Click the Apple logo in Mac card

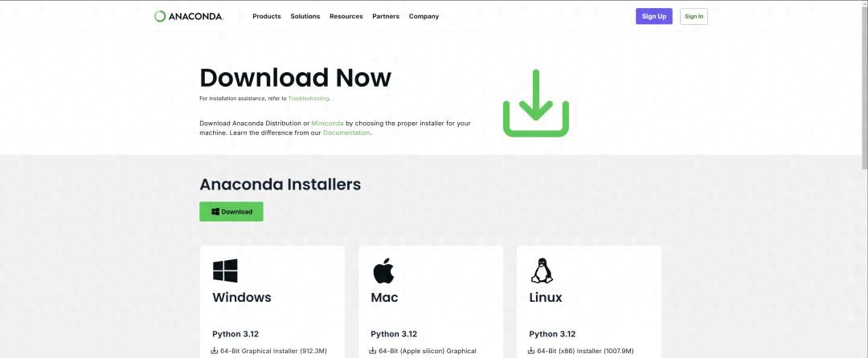[383, 271]
